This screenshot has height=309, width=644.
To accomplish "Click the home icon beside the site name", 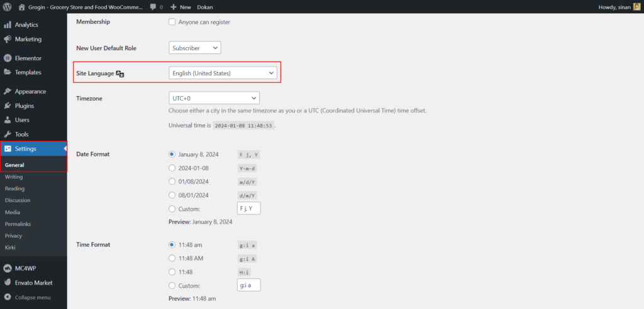I will [22, 7].
